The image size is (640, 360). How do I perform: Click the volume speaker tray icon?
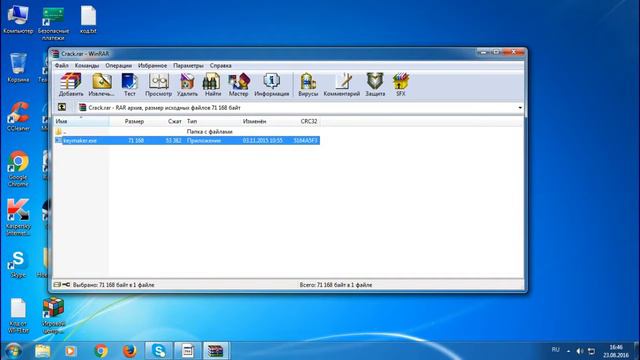580,351
